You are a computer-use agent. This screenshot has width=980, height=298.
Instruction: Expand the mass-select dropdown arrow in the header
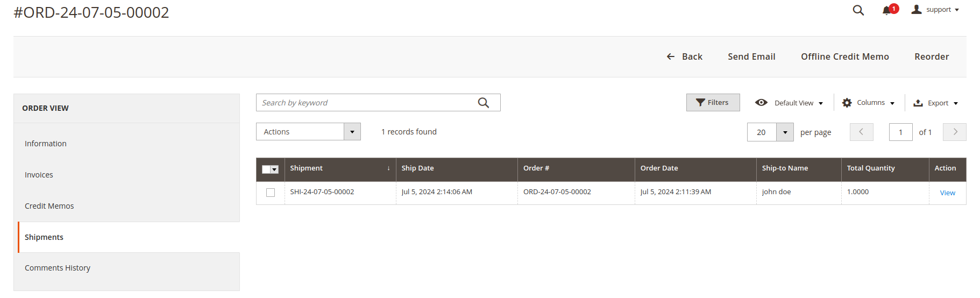pos(274,169)
